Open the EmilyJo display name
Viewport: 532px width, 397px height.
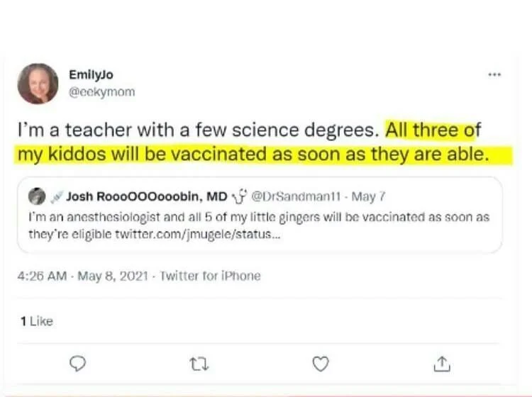coord(91,74)
